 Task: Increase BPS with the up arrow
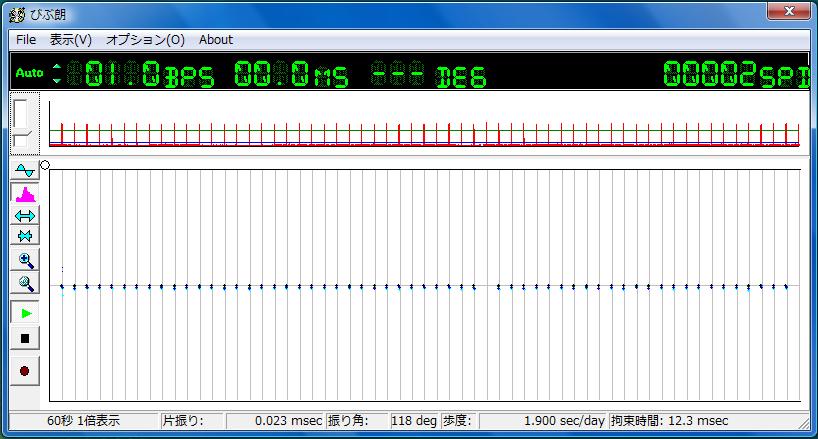(x=57, y=67)
